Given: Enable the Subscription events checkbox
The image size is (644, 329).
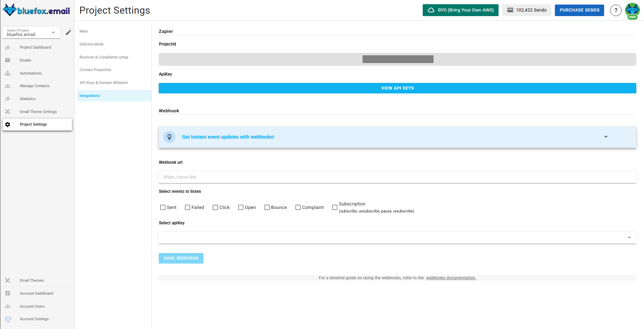Looking at the screenshot, I should [x=335, y=207].
